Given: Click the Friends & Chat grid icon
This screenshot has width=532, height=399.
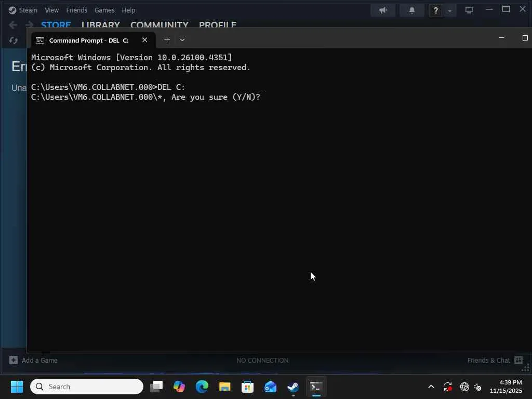Looking at the screenshot, I should point(518,360).
